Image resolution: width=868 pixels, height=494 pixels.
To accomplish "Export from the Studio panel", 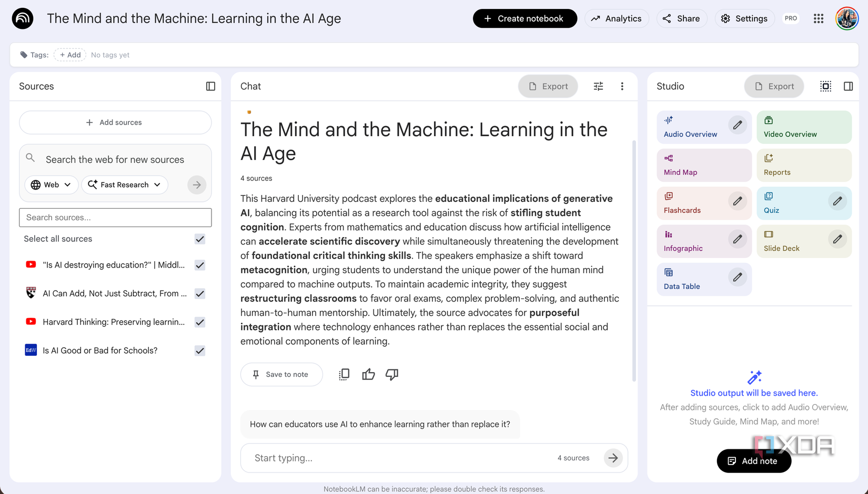I will (774, 86).
